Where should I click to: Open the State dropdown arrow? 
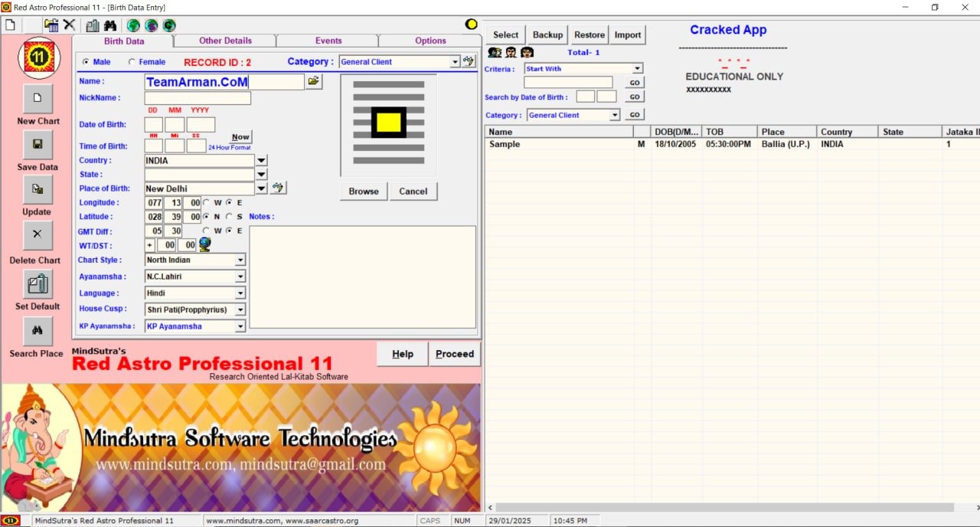pos(261,175)
